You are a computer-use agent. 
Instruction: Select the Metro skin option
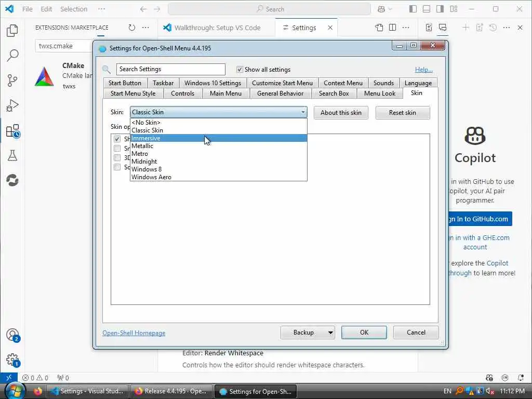click(x=219, y=154)
